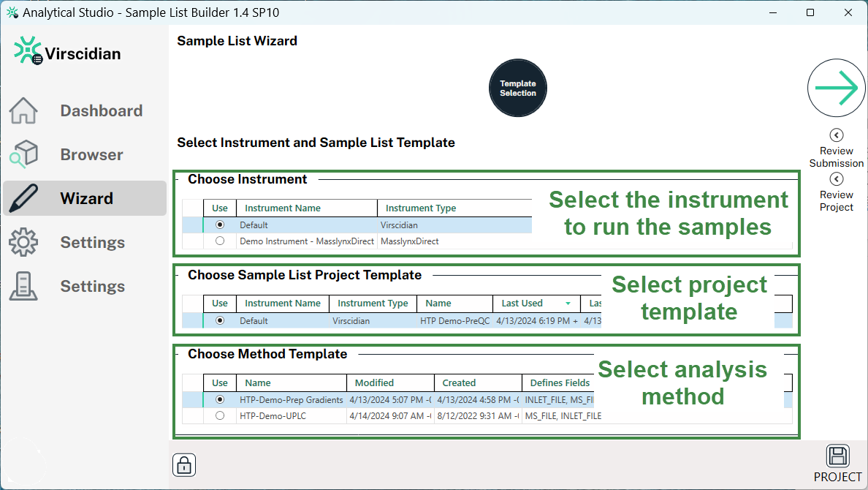Select HTP Demo-PreQC project template radio button
The image size is (868, 490).
pos(220,320)
